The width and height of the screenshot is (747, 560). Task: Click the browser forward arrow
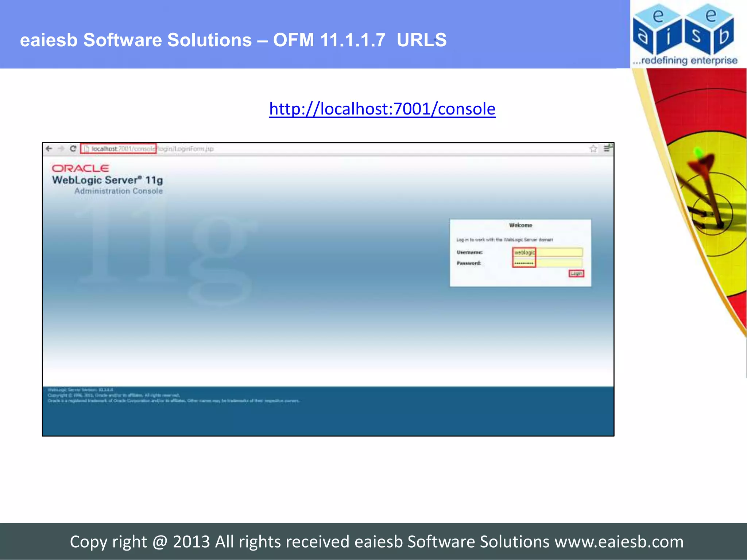pos(61,148)
